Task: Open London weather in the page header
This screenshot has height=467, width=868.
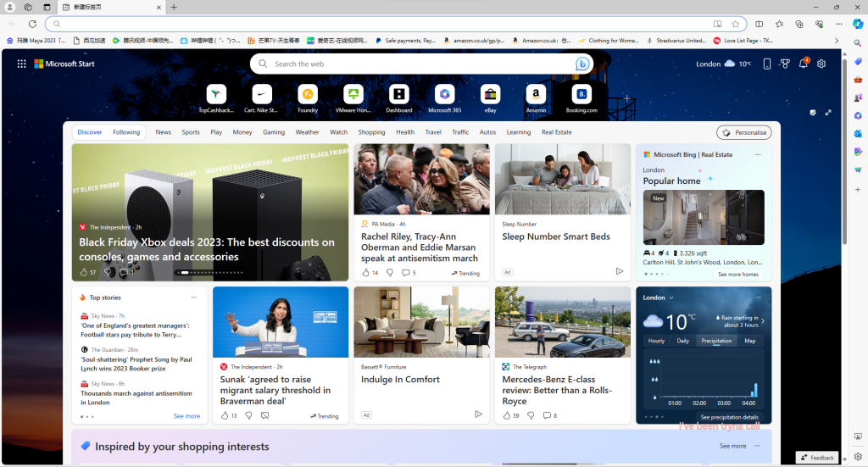Action: pos(723,64)
